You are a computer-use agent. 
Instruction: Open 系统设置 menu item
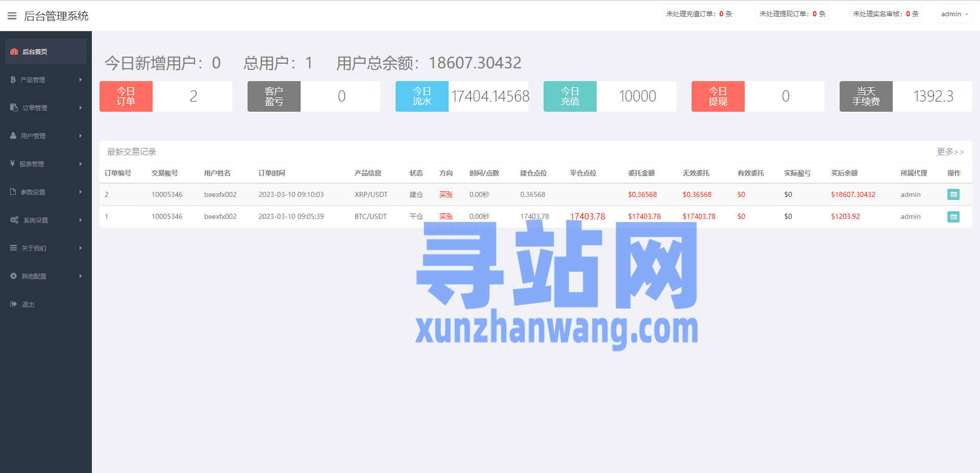[x=46, y=220]
